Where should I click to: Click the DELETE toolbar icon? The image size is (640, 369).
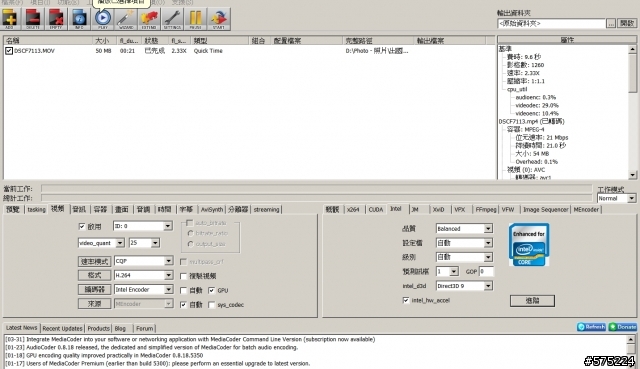tap(33, 19)
